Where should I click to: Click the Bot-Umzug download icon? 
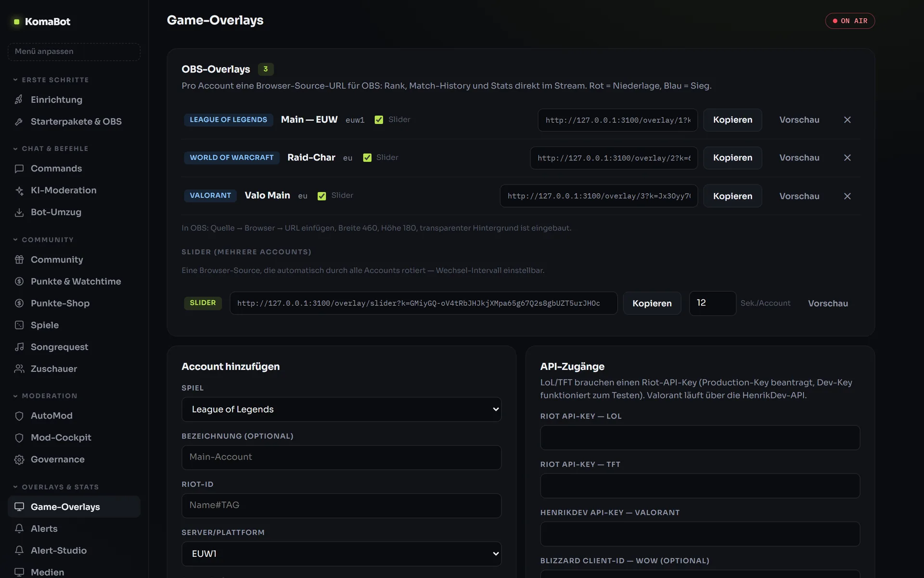[x=19, y=212]
